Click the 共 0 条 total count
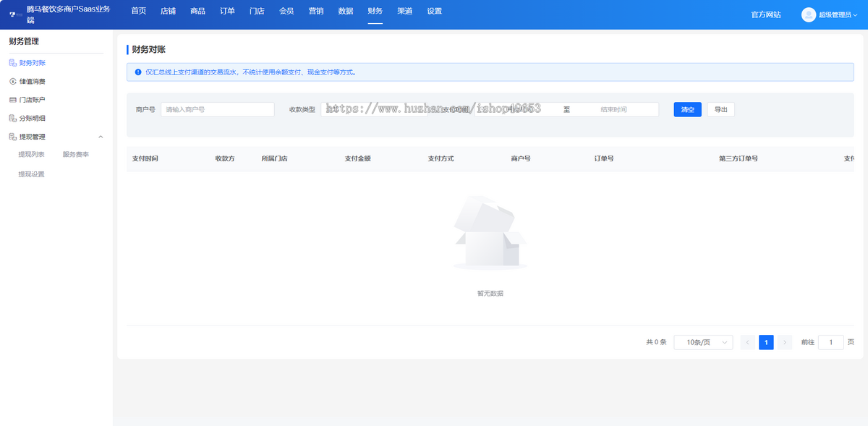The height and width of the screenshot is (426, 868). click(x=656, y=342)
